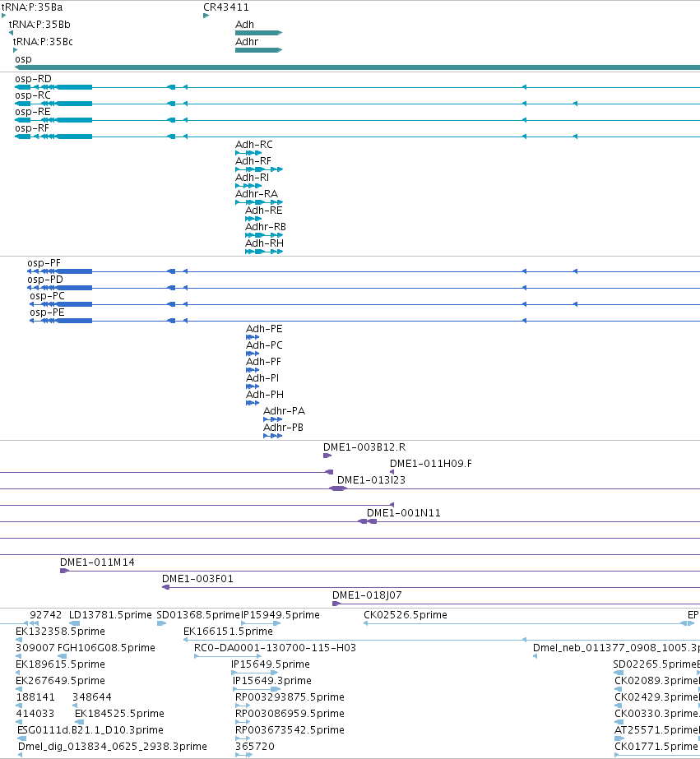Image resolution: width=700 pixels, height=759 pixels.
Task: Select the Adh-PE protein label
Action: 264,329
